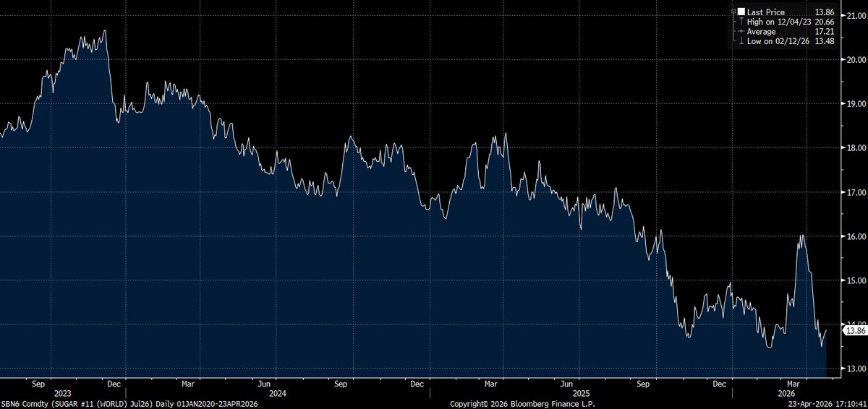Image resolution: width=868 pixels, height=409 pixels.
Task: Click the 18.00 y-axis label
Action: pyautogui.click(x=856, y=148)
